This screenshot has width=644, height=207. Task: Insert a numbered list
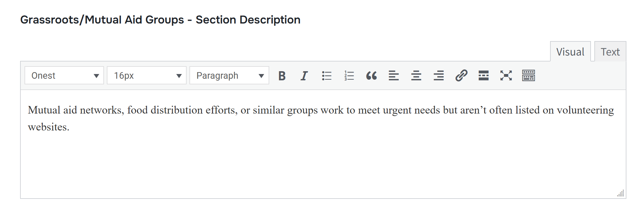click(x=349, y=76)
